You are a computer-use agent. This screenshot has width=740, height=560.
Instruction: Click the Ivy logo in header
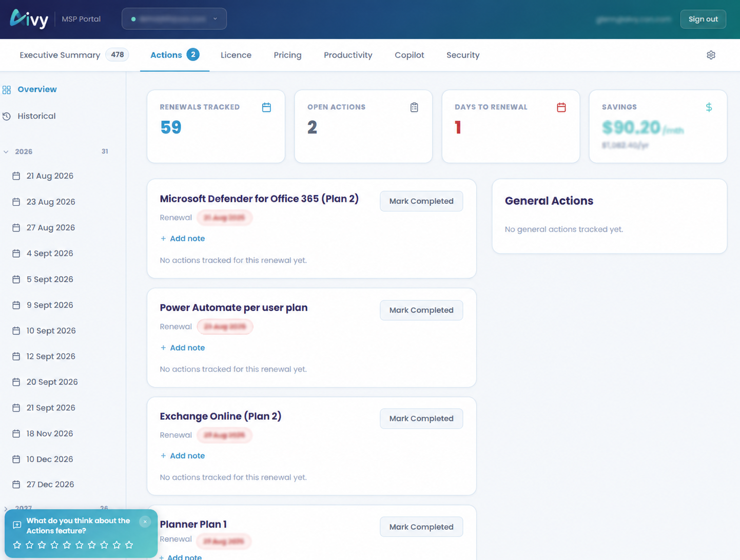tap(29, 18)
